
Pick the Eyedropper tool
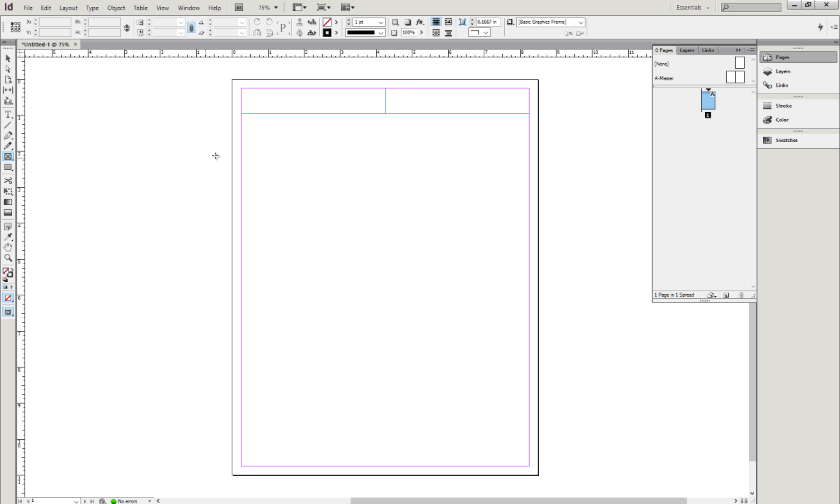click(x=8, y=236)
